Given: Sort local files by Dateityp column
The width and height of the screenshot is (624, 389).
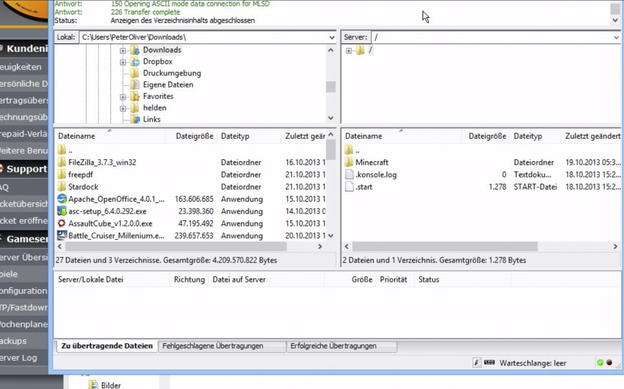Looking at the screenshot, I should [x=249, y=136].
